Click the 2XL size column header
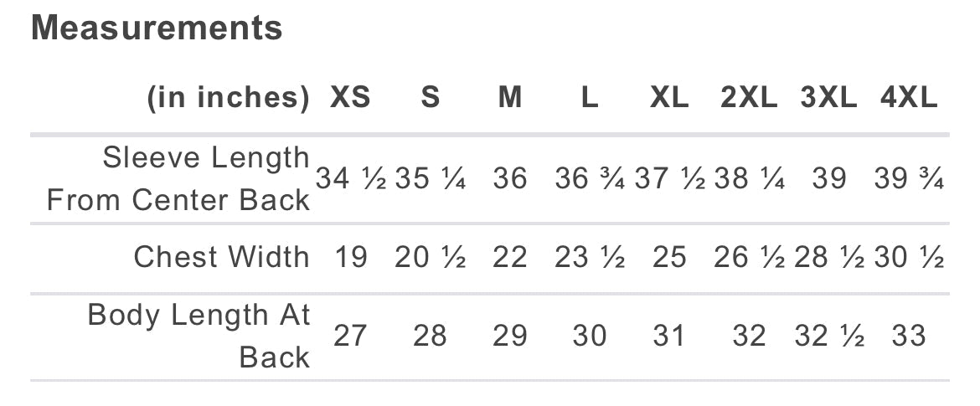Screen dimensions: 980x406 point(749,98)
